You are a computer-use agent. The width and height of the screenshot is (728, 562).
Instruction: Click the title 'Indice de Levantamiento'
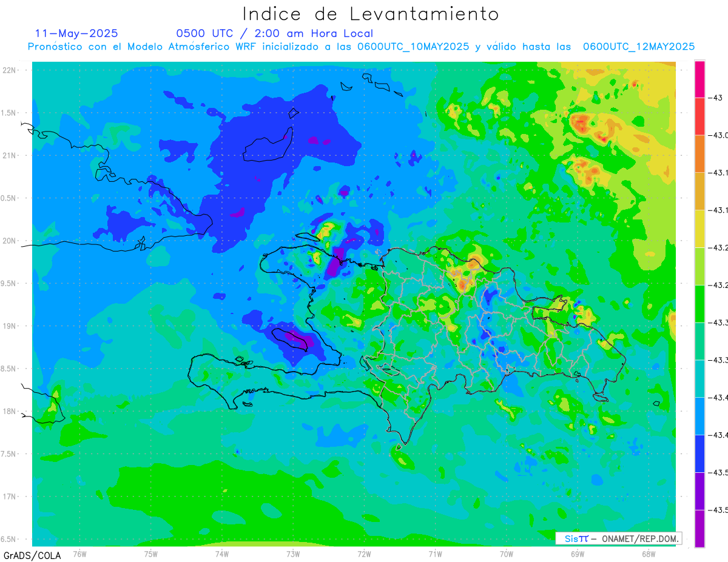370,13
